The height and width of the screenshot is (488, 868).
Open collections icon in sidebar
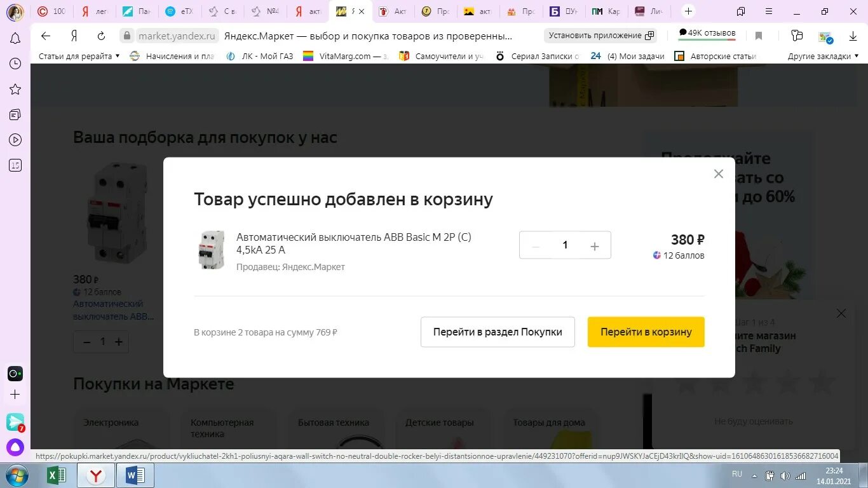[x=15, y=114]
